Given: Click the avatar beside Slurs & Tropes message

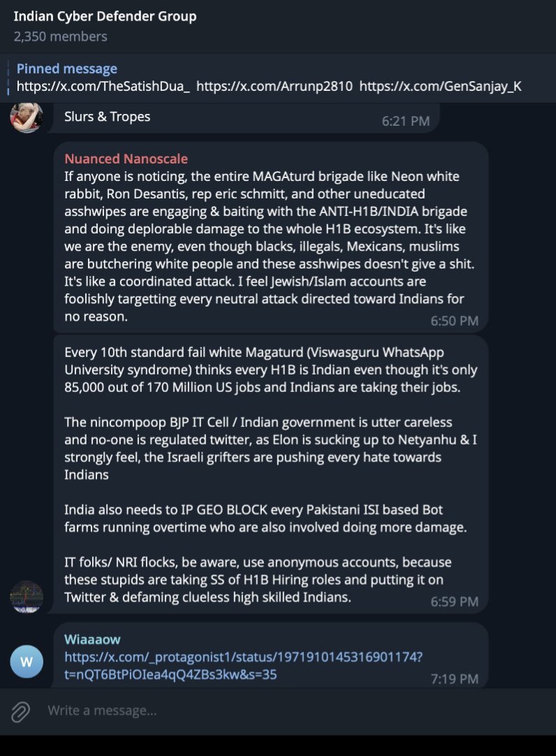Looking at the screenshot, I should click(x=27, y=116).
